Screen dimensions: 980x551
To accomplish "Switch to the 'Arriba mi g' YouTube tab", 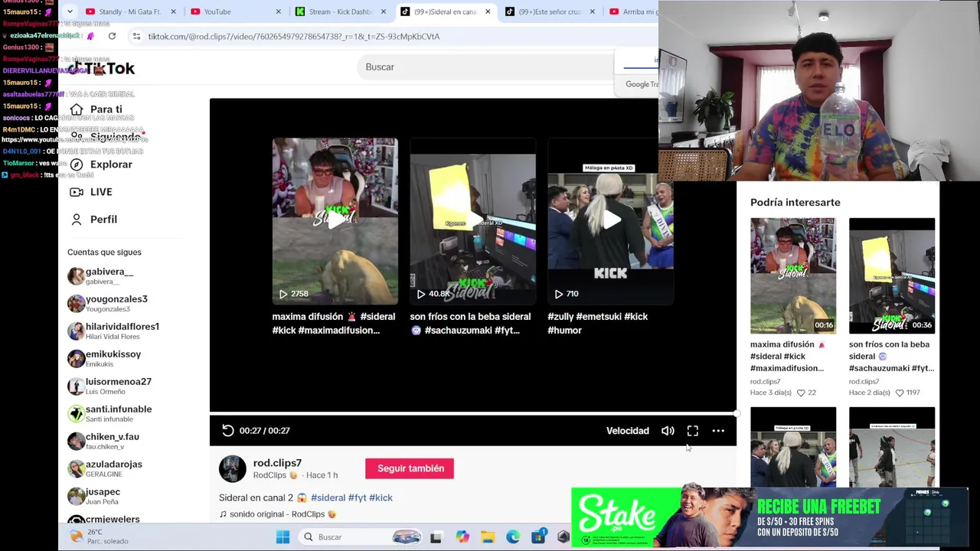I will point(632,11).
